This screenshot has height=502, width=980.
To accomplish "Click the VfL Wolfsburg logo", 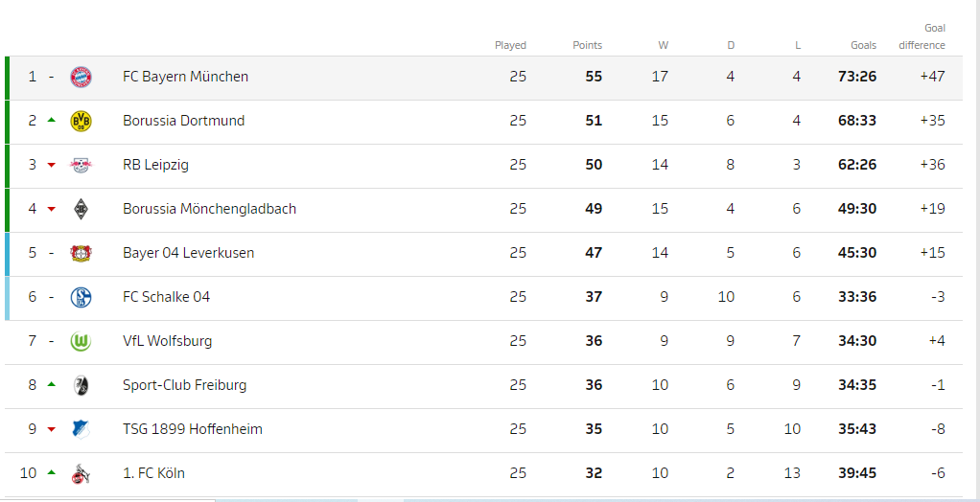I will click(x=81, y=342).
